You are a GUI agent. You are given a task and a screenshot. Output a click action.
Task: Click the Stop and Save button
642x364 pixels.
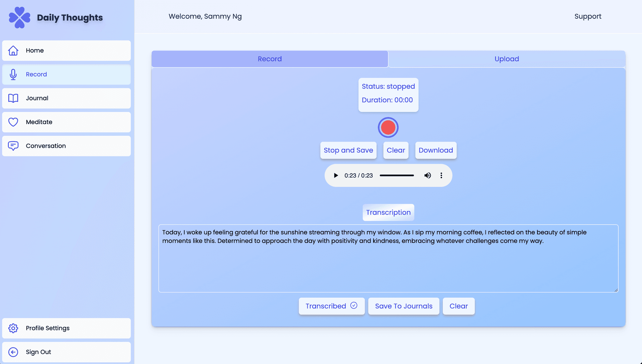(x=348, y=150)
